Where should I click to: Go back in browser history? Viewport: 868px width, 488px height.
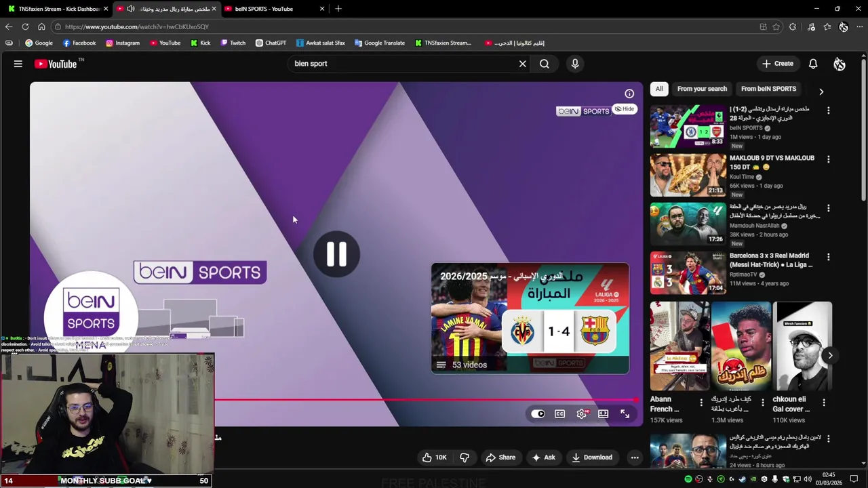pyautogui.click(x=9, y=26)
